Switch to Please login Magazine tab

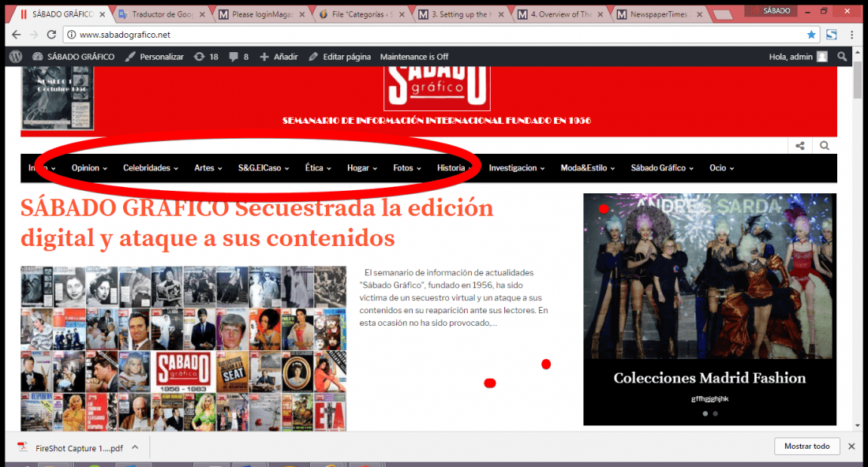coord(261,14)
